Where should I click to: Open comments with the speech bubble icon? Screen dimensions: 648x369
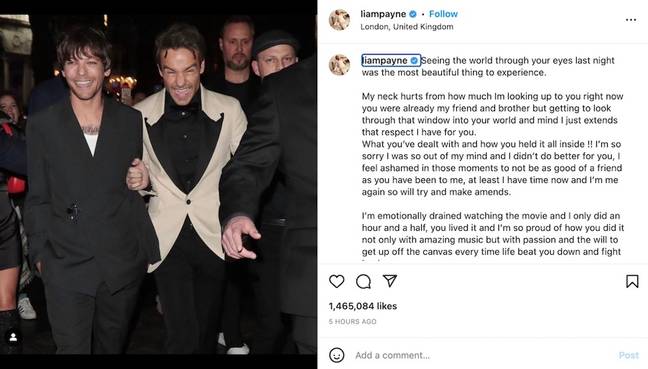363,281
